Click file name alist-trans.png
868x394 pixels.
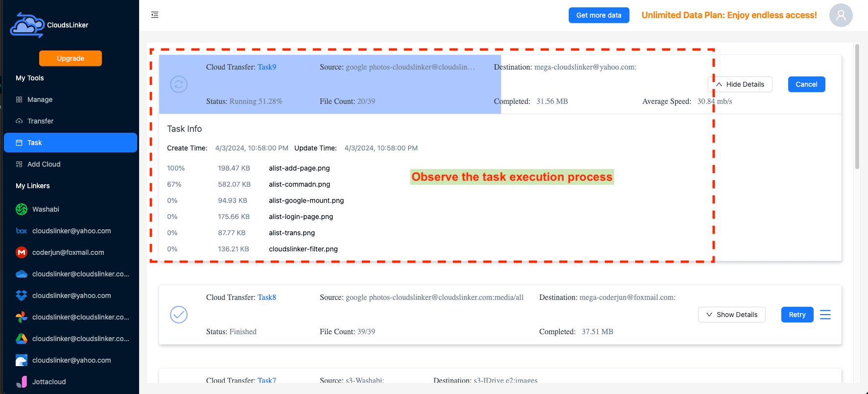tap(292, 233)
